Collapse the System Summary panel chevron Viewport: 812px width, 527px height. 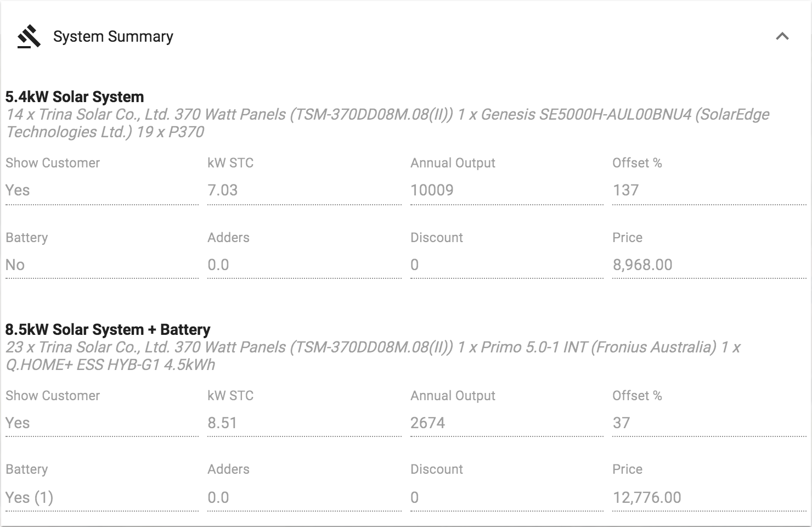[x=782, y=37]
